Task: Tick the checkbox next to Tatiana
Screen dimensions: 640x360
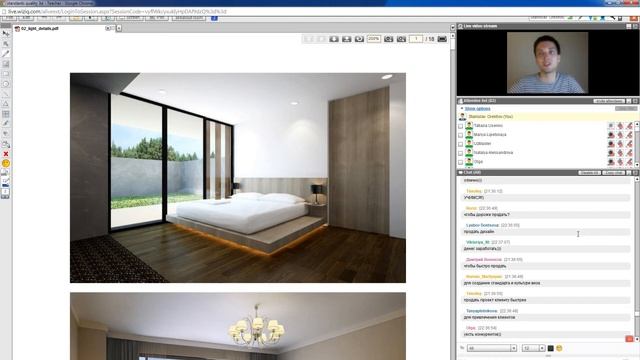Action: [460, 126]
